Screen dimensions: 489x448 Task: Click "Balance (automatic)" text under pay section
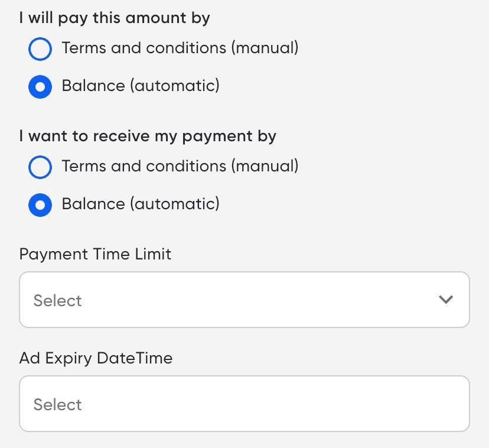point(141,86)
